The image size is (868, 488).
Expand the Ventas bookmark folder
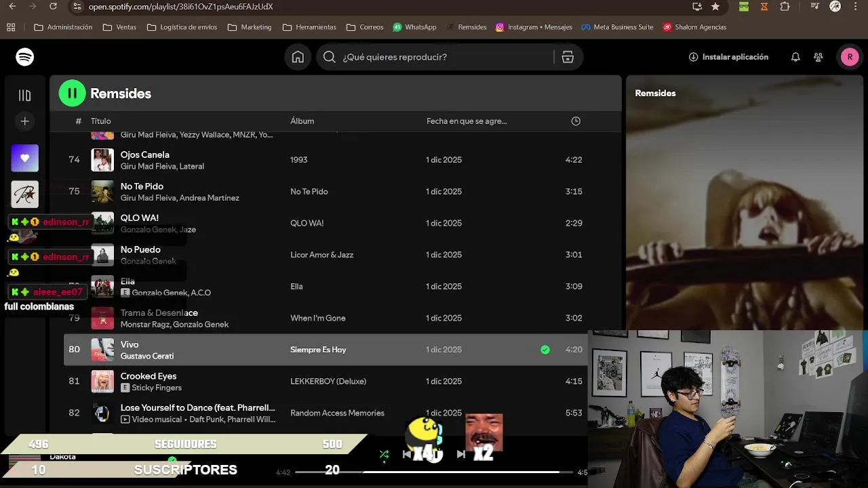(119, 27)
